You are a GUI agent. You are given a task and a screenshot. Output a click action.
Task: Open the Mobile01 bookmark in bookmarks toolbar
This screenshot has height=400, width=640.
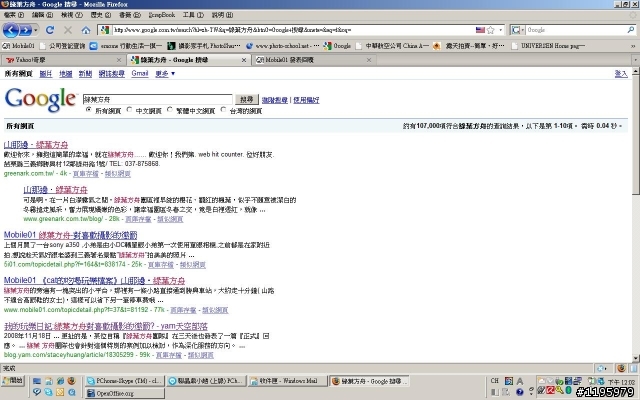pyautogui.click(x=18, y=46)
